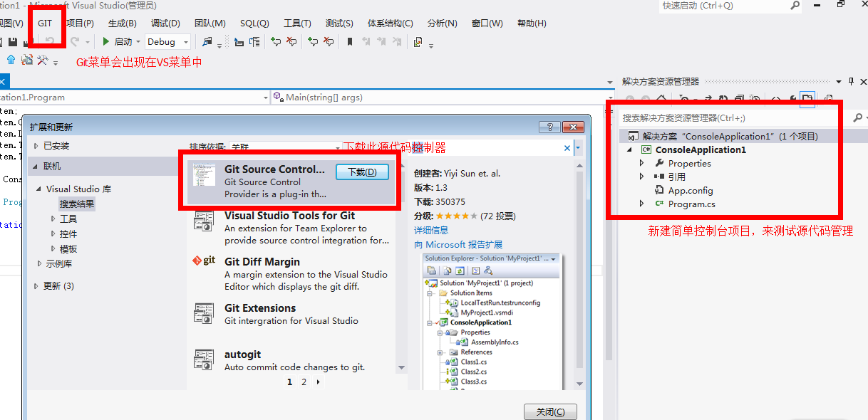Open the Debug configuration dropdown
The image size is (868, 420).
[168, 42]
